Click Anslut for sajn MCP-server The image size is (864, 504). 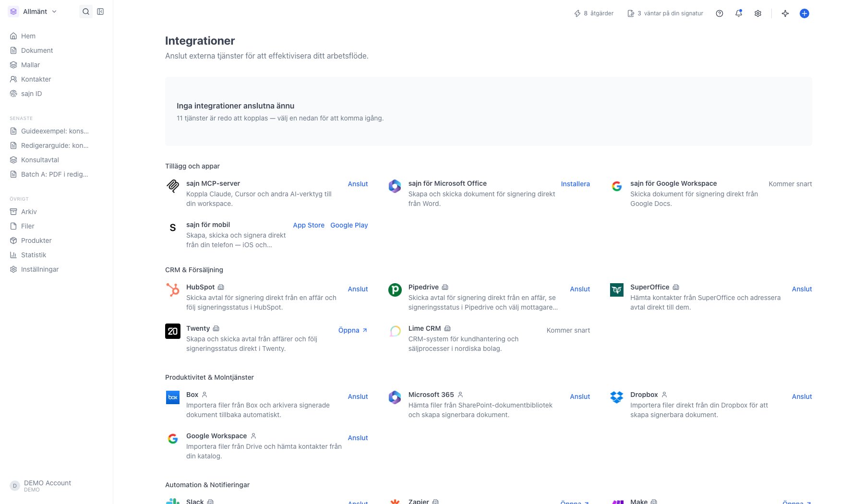358,184
